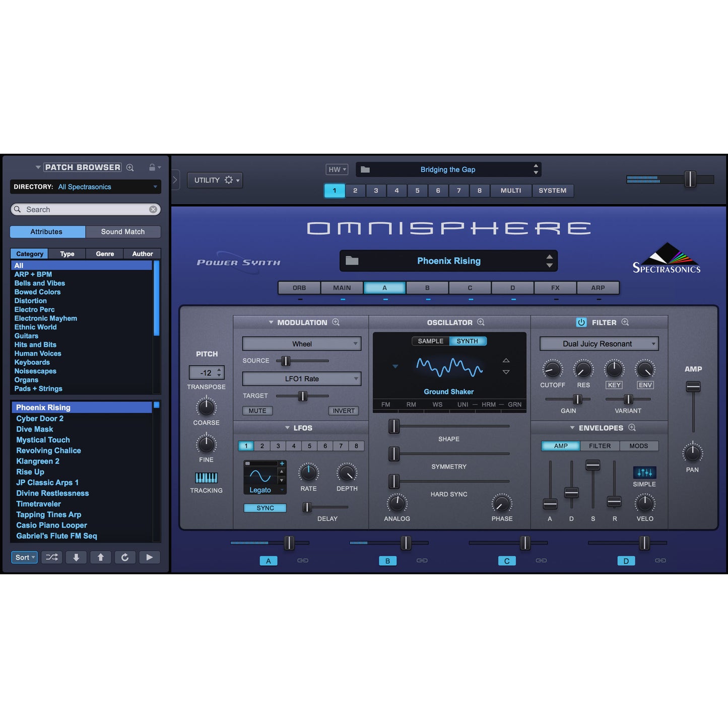Image resolution: width=728 pixels, height=728 pixels.
Task: Switch to the SYNTH oscillator tab
Action: pos(467,341)
